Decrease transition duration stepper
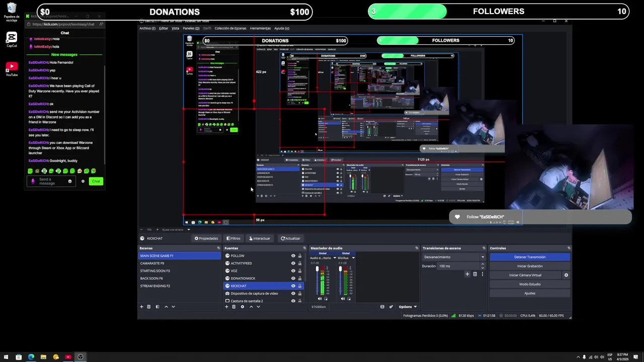644x362 pixels. tap(482, 267)
